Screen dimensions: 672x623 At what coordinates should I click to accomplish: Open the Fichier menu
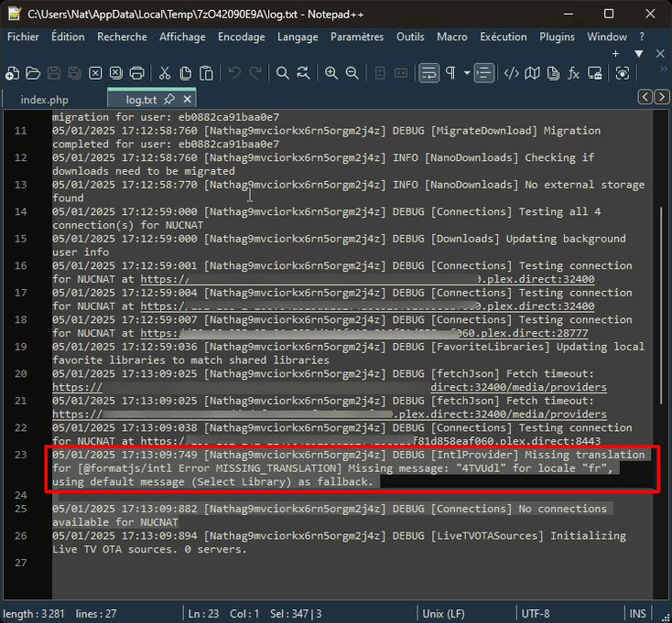[x=23, y=37]
